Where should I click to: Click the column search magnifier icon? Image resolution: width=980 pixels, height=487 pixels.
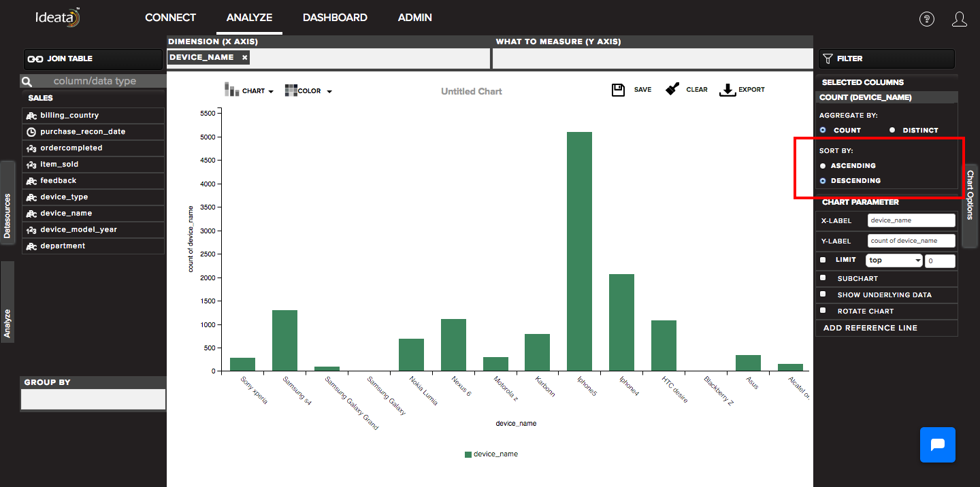[x=27, y=82]
